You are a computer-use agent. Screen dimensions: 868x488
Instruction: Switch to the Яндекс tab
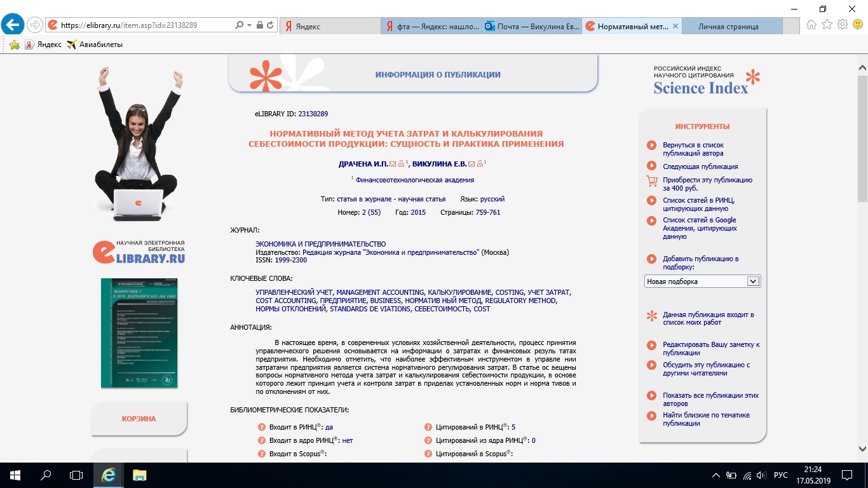click(x=330, y=26)
